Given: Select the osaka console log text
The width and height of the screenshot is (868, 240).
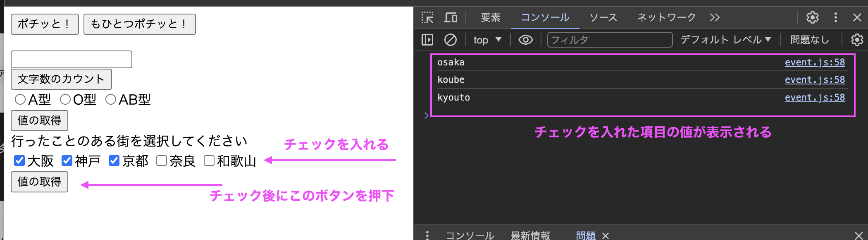Looking at the screenshot, I should coord(451,62).
